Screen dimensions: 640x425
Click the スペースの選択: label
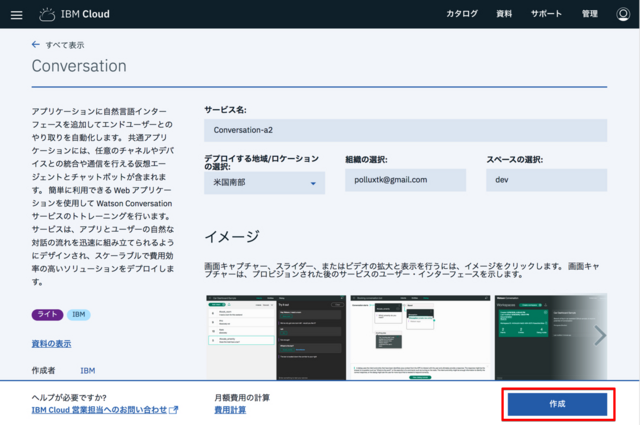[x=514, y=160]
